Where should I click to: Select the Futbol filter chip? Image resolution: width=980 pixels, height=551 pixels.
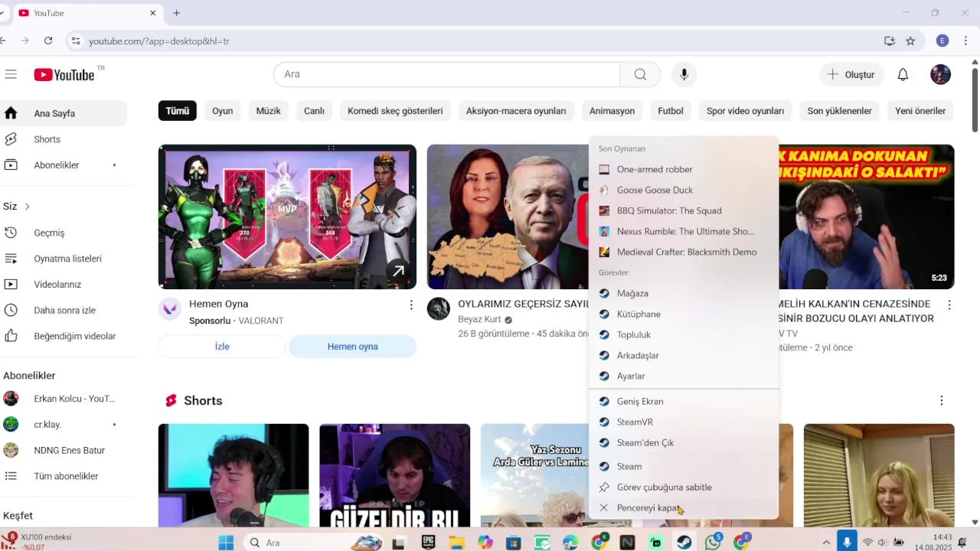(x=671, y=111)
